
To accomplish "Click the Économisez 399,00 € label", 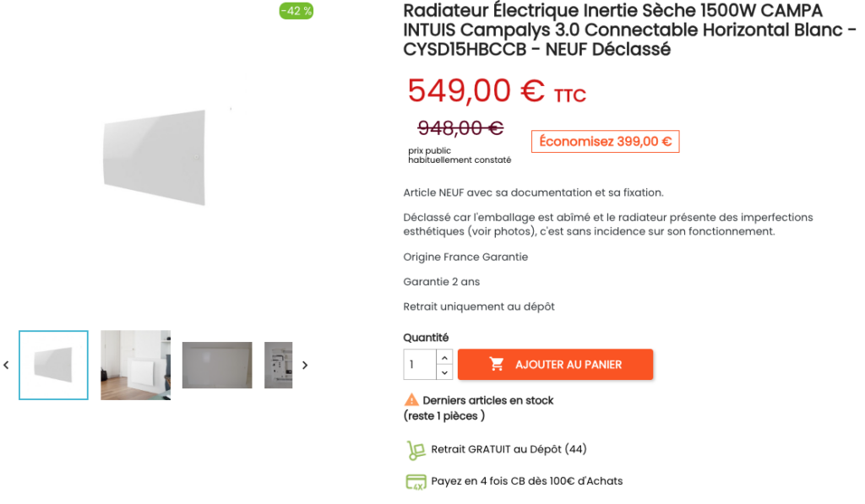I will click(605, 142).
